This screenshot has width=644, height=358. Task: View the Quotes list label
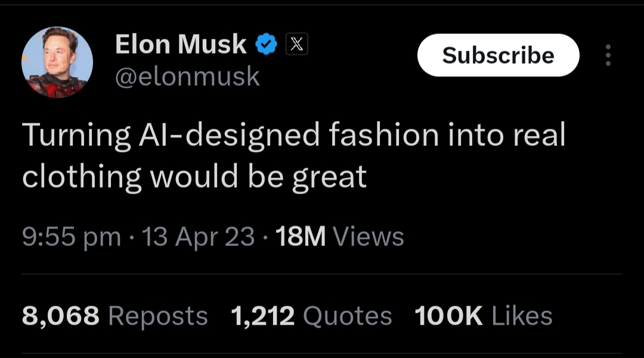pyautogui.click(x=347, y=316)
